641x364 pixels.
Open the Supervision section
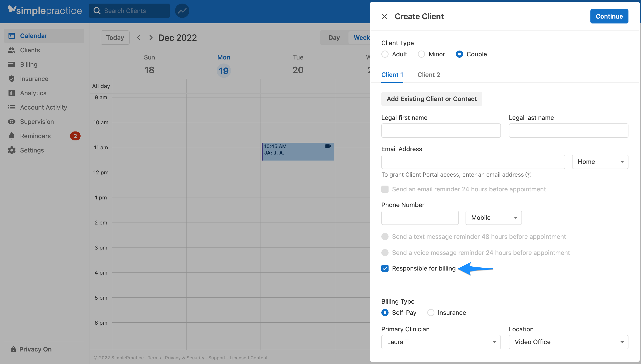tap(37, 121)
